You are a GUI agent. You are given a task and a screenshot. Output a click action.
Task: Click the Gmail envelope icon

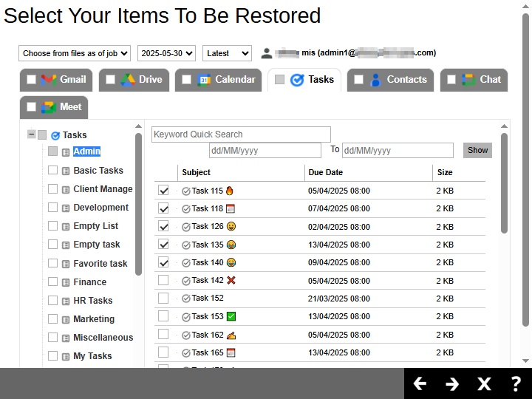click(49, 80)
